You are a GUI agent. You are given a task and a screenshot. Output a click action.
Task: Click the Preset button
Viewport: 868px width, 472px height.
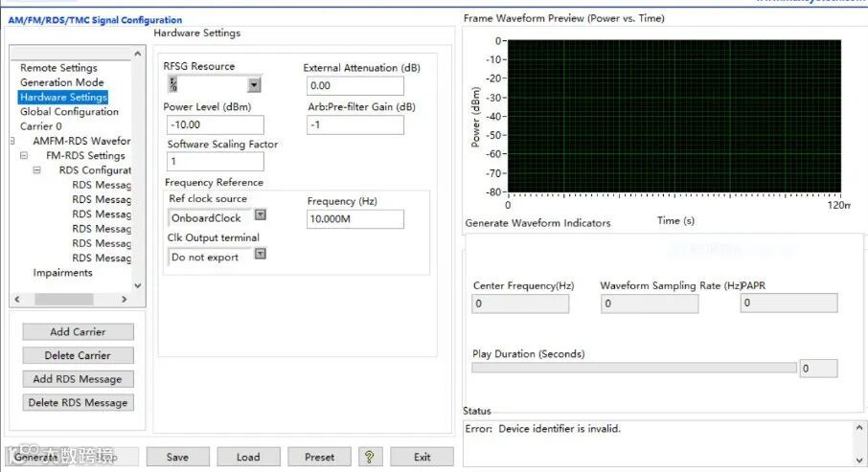pos(319,457)
